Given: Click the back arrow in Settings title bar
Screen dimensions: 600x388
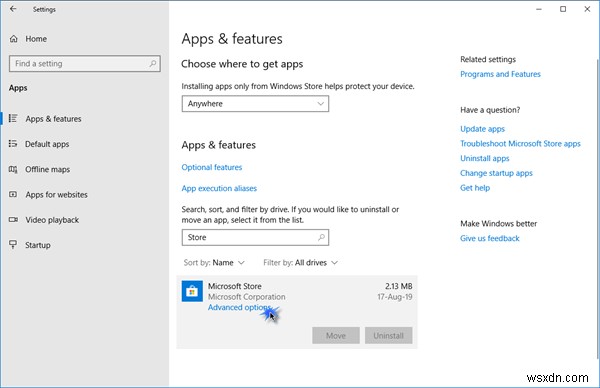Looking at the screenshot, I should (x=13, y=9).
